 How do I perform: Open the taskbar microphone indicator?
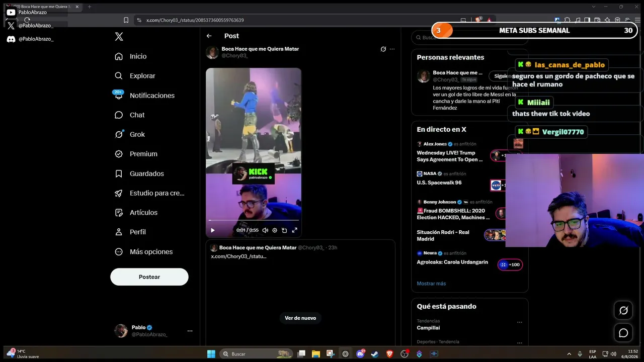click(580, 354)
